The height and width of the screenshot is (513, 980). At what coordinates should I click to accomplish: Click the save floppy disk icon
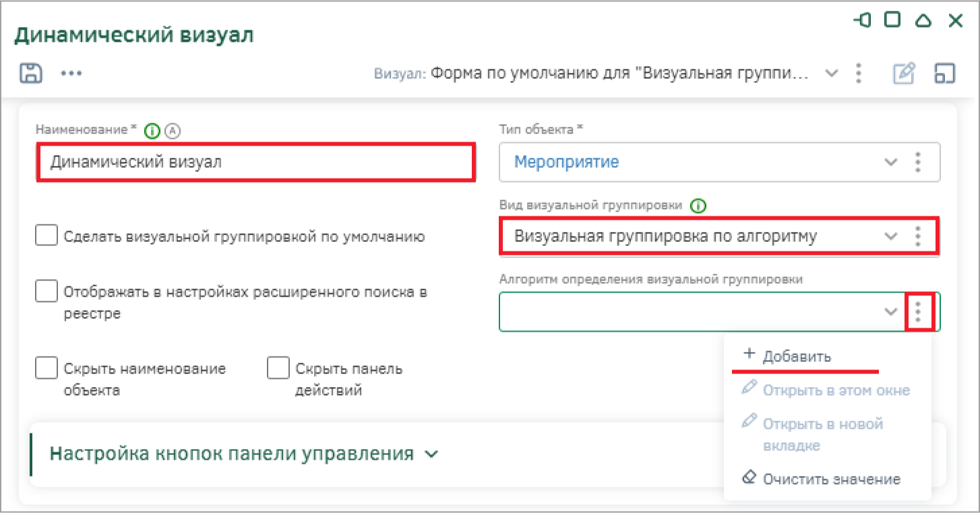click(x=31, y=73)
